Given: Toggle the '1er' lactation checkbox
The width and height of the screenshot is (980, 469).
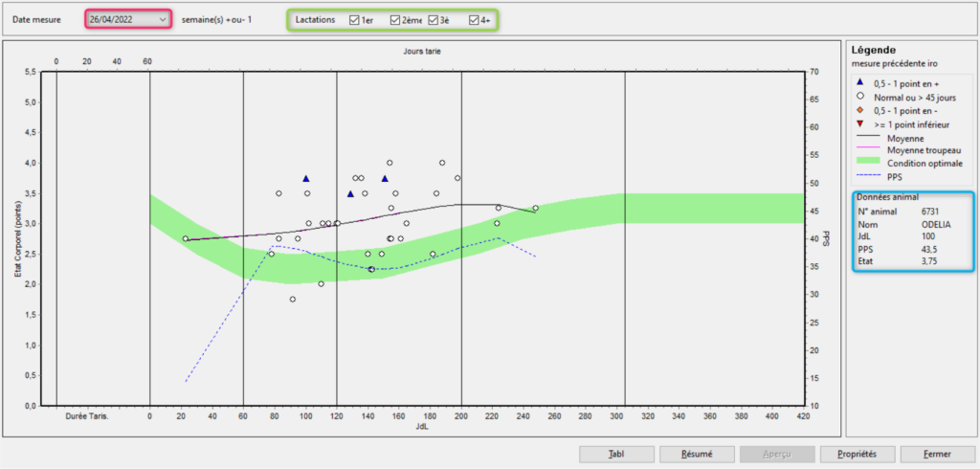Looking at the screenshot, I should point(355,19).
